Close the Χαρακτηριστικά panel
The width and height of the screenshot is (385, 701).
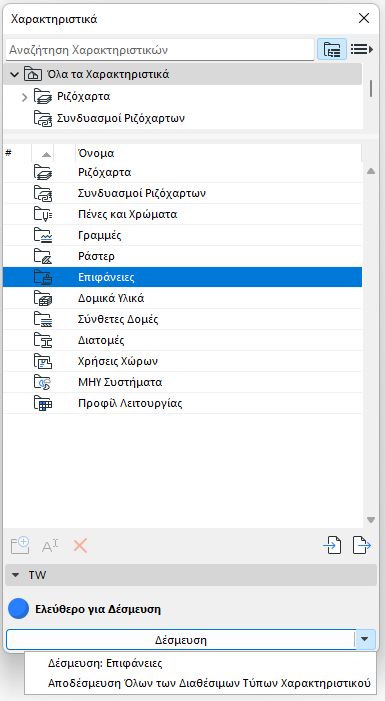pos(364,18)
